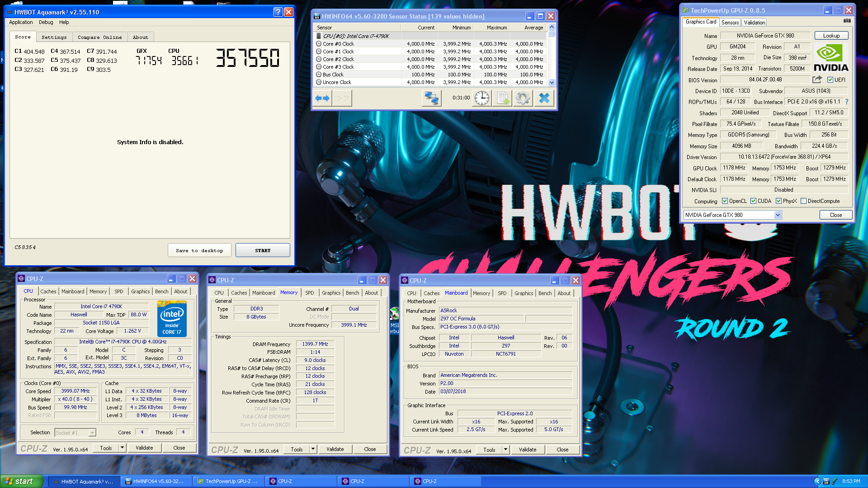The height and width of the screenshot is (488, 868).
Task: Click Aquamark title bar help question icon
Action: pos(278,12)
